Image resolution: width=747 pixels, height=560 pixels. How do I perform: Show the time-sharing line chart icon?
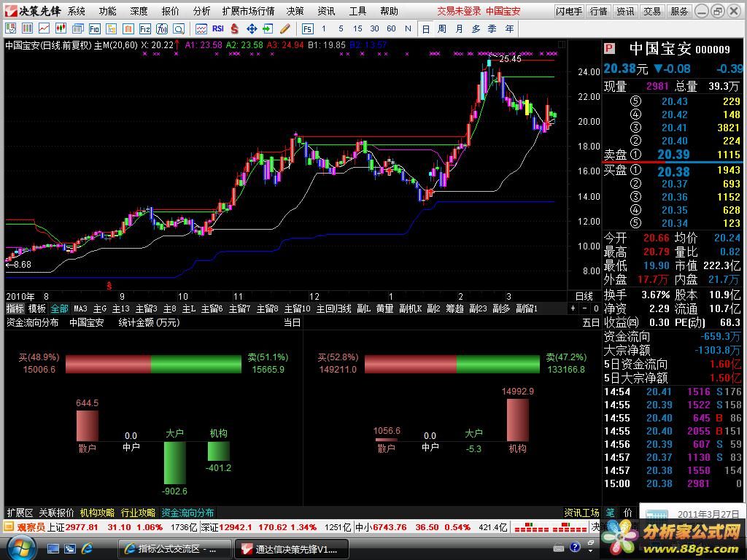pos(44,29)
